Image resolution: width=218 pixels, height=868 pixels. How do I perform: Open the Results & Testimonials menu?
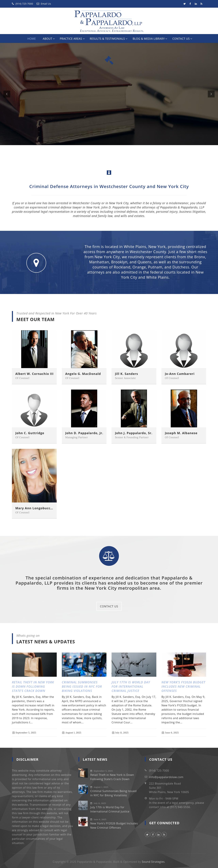pyautogui.click(x=108, y=39)
